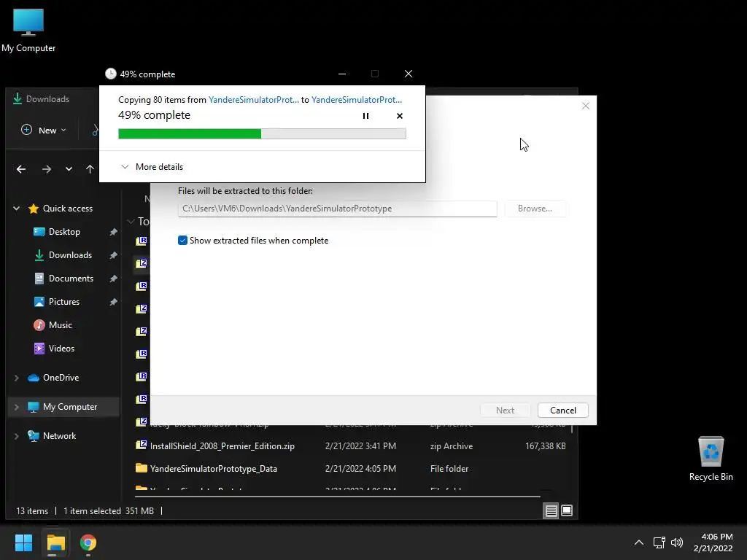
Task: Unpin Downloads using its pin icon
Action: point(113,255)
